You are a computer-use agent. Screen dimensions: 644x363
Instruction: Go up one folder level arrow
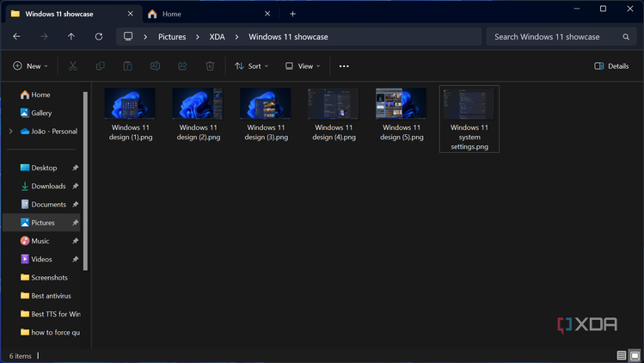(x=71, y=37)
